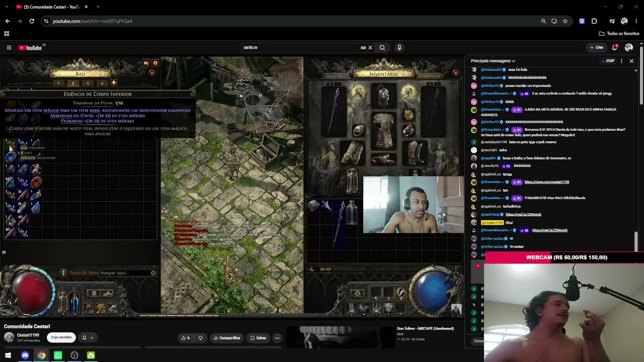The image size is (644, 362).
Task: Open the pixgg.com/cestari1199 chat link
Action: [x=546, y=182]
